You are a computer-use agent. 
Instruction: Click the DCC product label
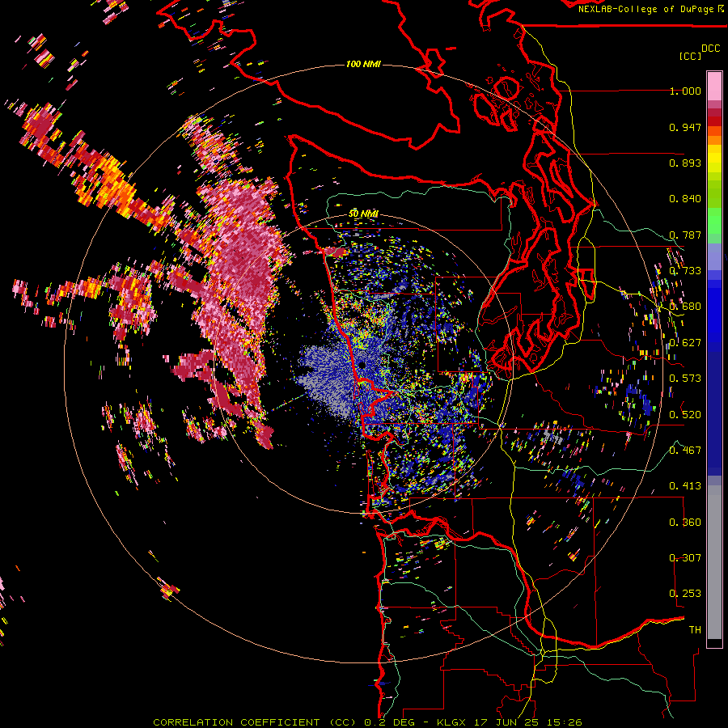click(x=711, y=49)
